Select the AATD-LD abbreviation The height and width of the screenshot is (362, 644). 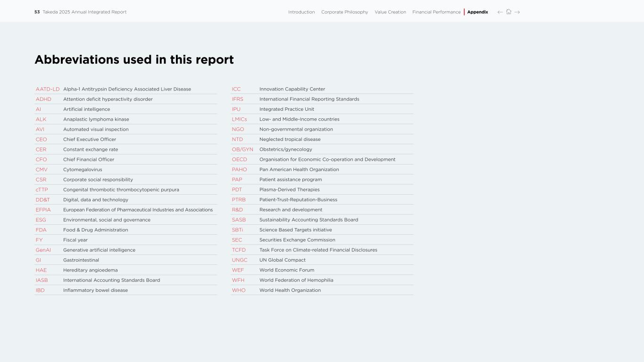tap(48, 89)
